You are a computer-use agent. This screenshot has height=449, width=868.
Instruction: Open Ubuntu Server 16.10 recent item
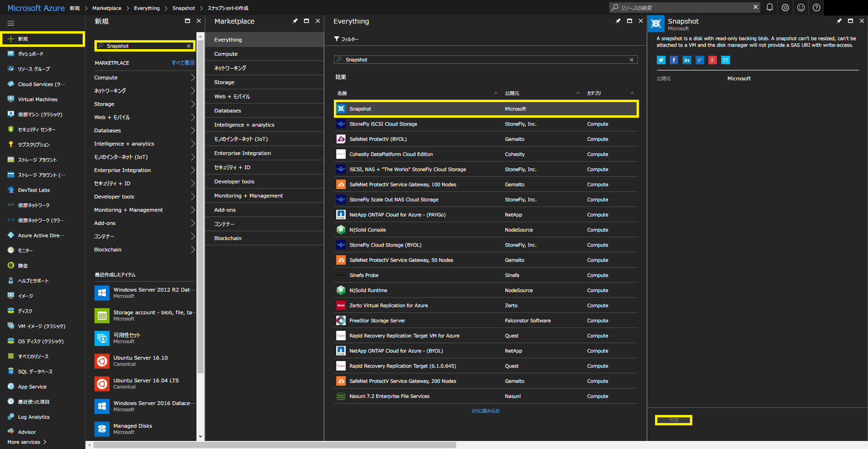(145, 361)
